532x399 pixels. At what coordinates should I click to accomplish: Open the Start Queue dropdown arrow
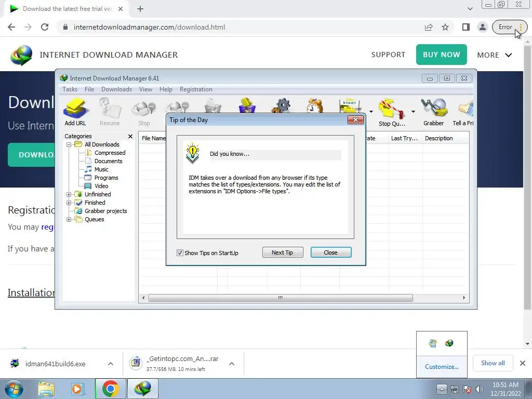click(371, 112)
